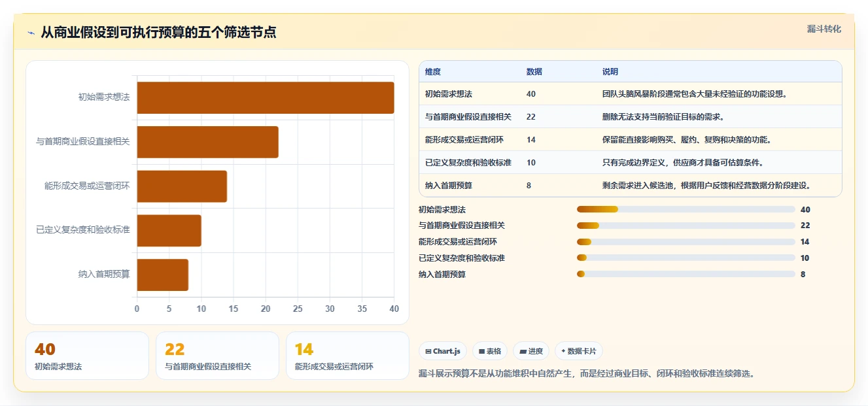The width and height of the screenshot is (868, 406).
Task: Click the table cell 与首期商业假设直接相关
Action: click(x=468, y=117)
